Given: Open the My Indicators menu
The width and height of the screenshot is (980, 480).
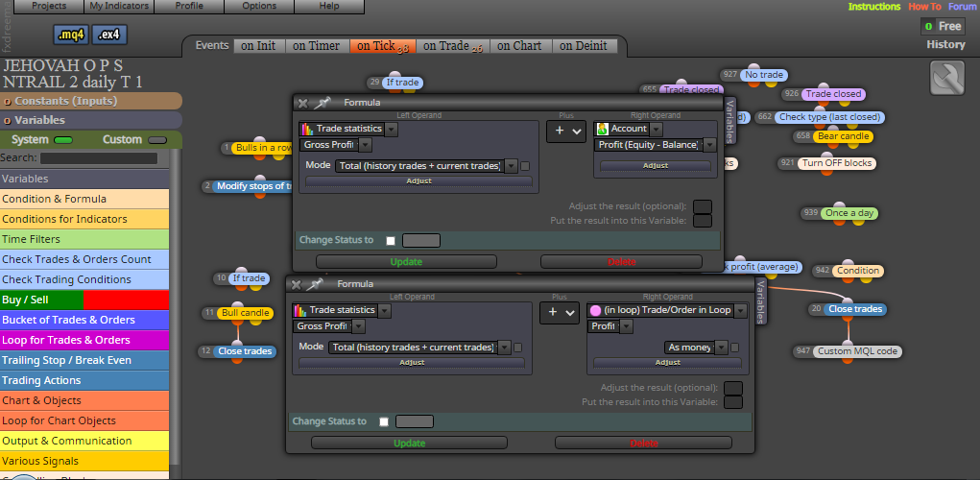Looking at the screenshot, I should pos(119,7).
